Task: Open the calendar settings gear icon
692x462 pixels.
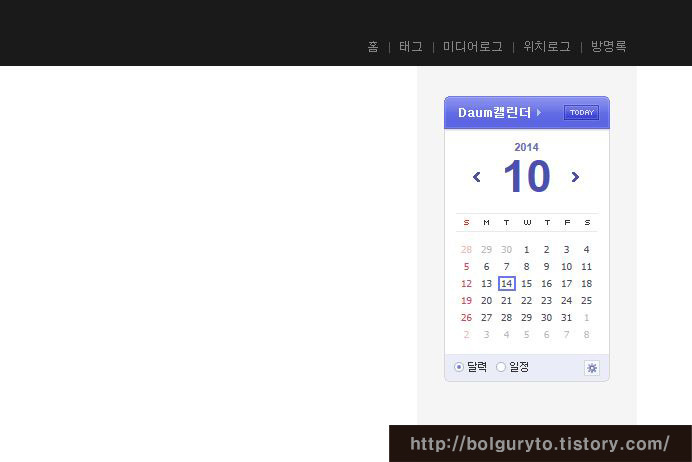Action: (592, 368)
